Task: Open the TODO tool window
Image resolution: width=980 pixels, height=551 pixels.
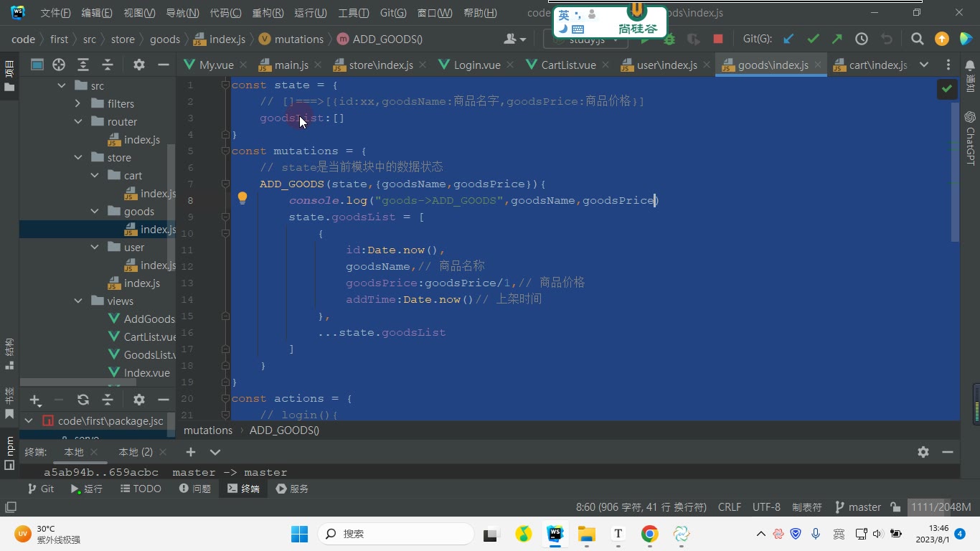Action: [x=141, y=489]
